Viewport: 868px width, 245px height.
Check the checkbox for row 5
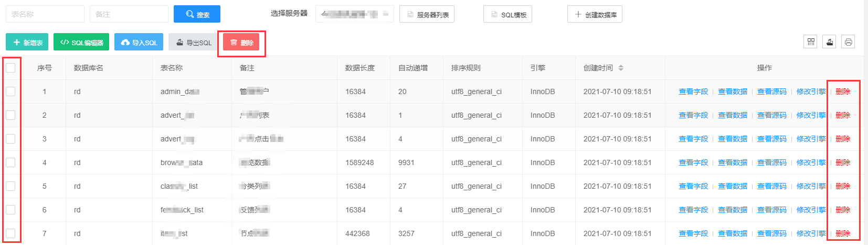[x=10, y=186]
